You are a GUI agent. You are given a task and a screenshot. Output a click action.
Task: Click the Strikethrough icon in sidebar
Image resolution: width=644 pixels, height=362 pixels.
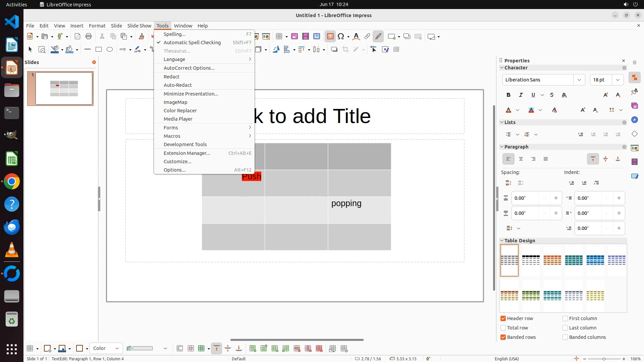click(x=552, y=95)
